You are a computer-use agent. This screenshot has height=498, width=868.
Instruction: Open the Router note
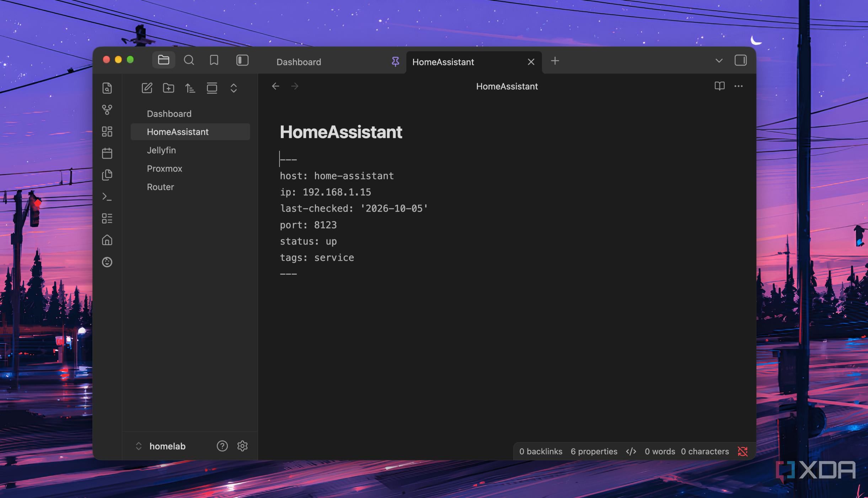[190, 187]
